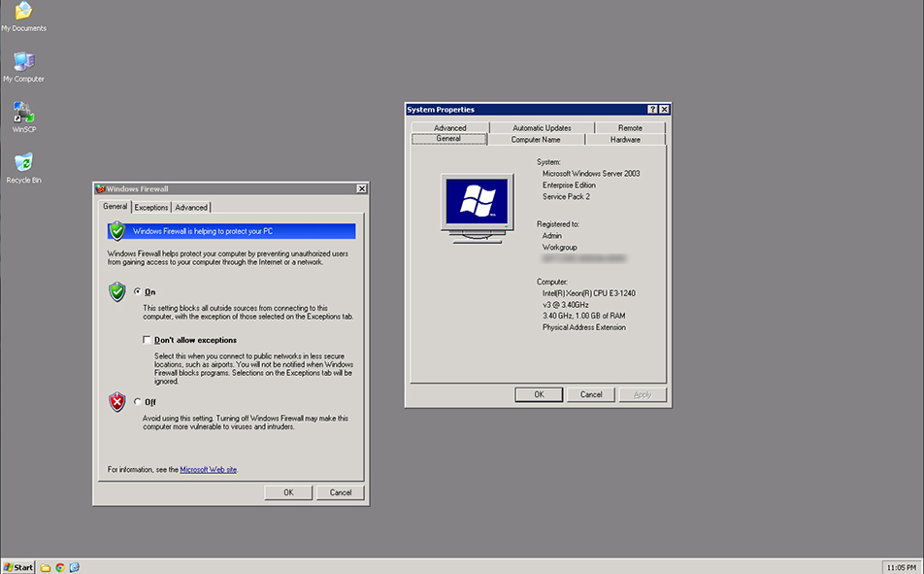Click the '3.40 GHz, 1.00 GB of RAM' line
Screen dimensions: 924x574
pos(583,316)
